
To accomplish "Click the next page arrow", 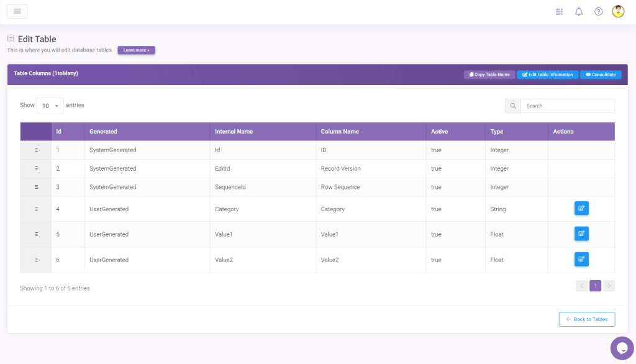I will click(609, 286).
